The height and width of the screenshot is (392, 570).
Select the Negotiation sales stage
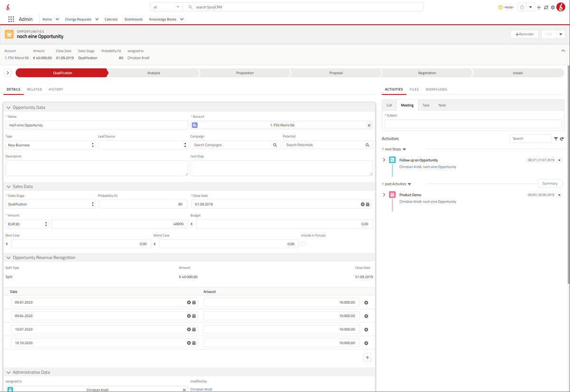click(427, 73)
